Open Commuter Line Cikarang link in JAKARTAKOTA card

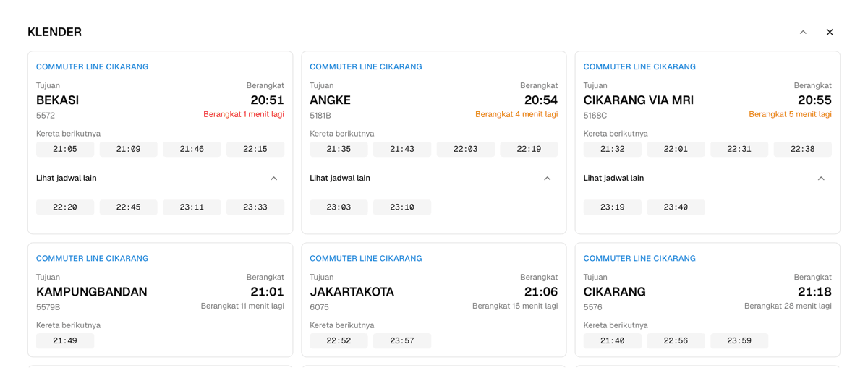366,259
